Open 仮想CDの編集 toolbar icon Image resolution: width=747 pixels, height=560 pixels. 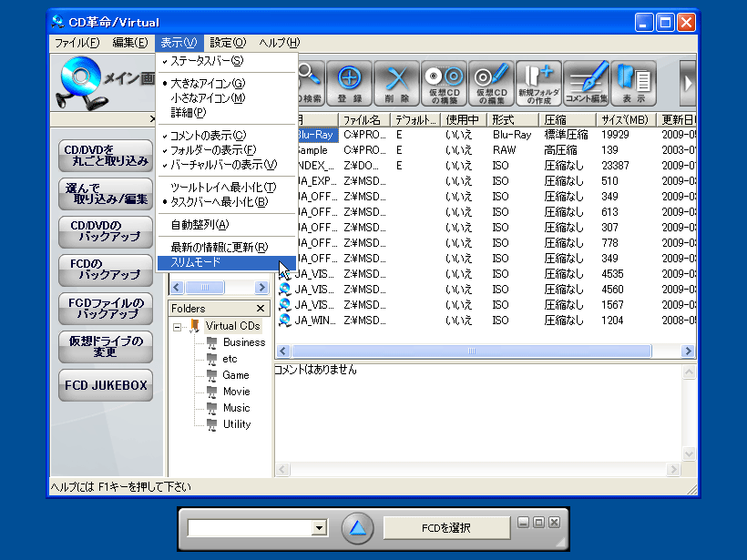[x=491, y=84]
